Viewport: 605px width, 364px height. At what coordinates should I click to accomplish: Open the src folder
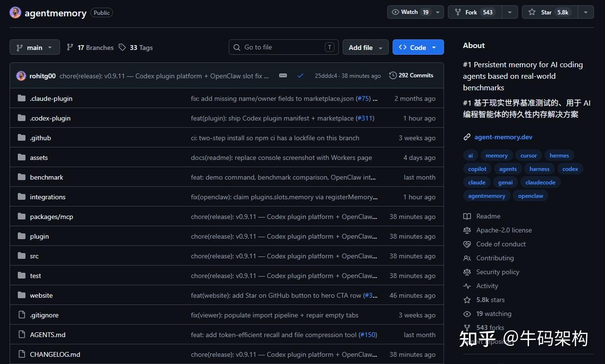click(34, 256)
